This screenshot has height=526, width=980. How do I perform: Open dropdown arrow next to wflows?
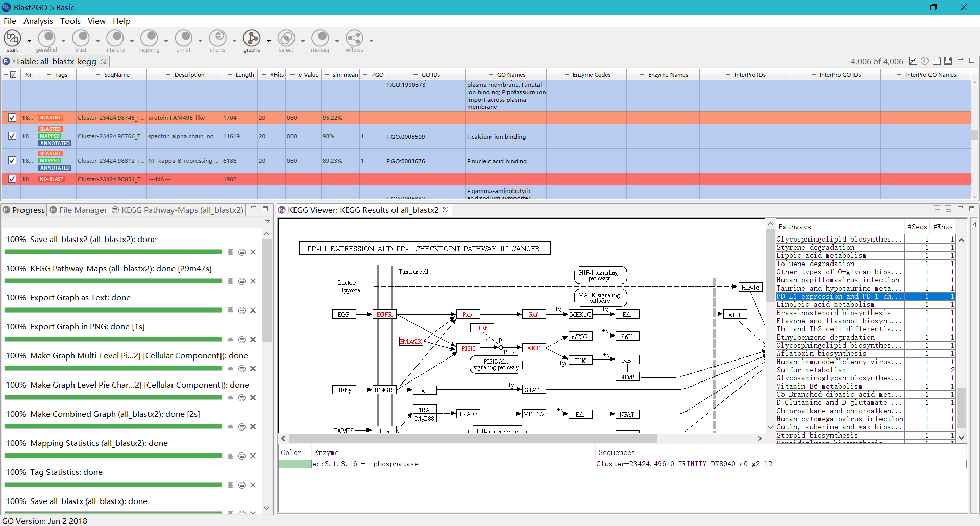coord(371,41)
